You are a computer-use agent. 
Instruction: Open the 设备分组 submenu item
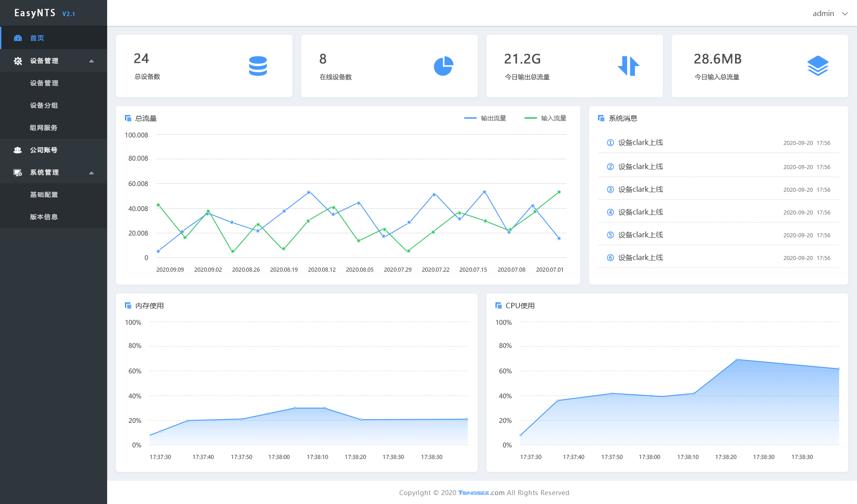pos(44,105)
